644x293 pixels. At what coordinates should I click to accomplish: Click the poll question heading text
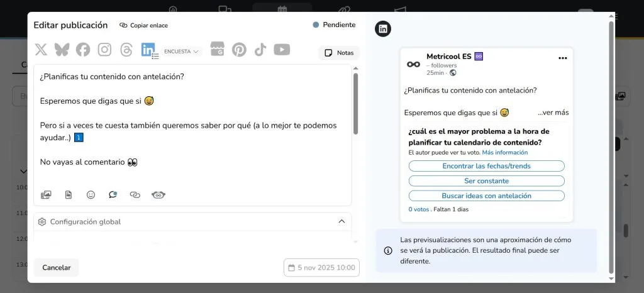click(x=479, y=137)
